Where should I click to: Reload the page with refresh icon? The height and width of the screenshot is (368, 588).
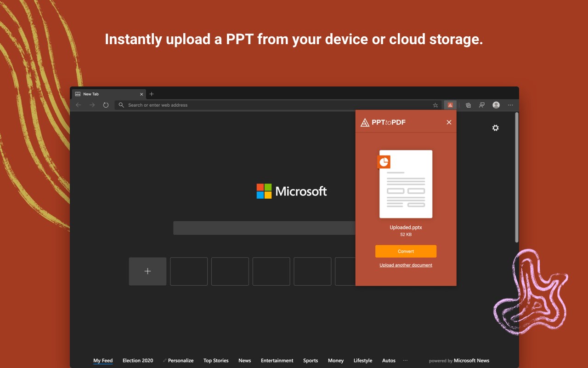[106, 105]
